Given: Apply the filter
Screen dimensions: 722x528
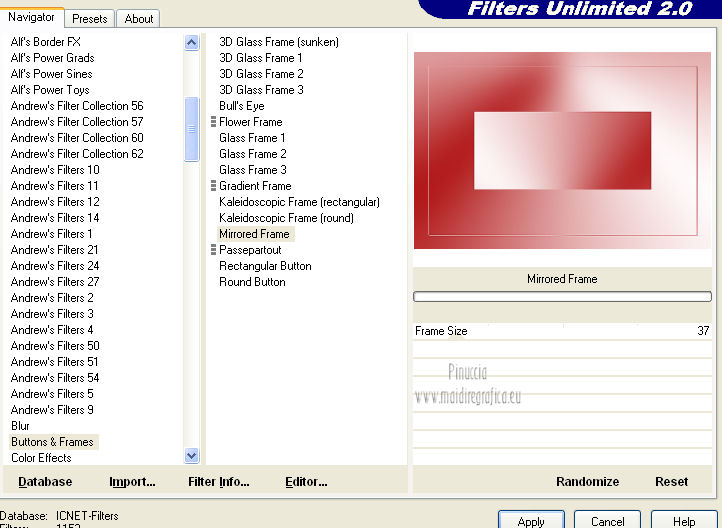Looking at the screenshot, I should point(531,520).
